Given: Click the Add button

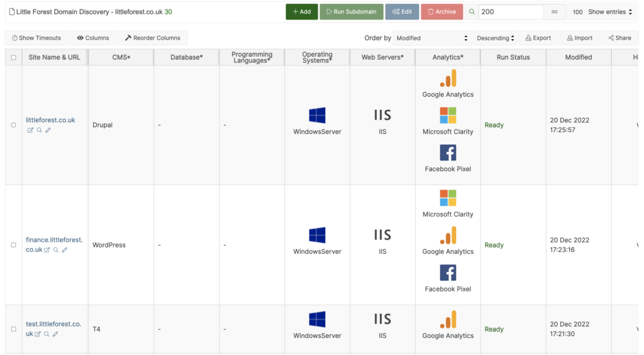Looking at the screenshot, I should (302, 12).
